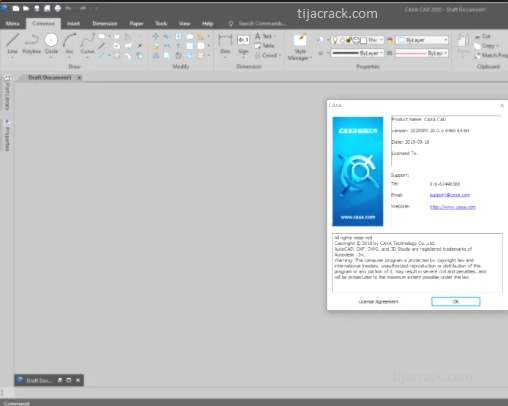
Task: Close the CAXA about dialog
Action: (502, 105)
